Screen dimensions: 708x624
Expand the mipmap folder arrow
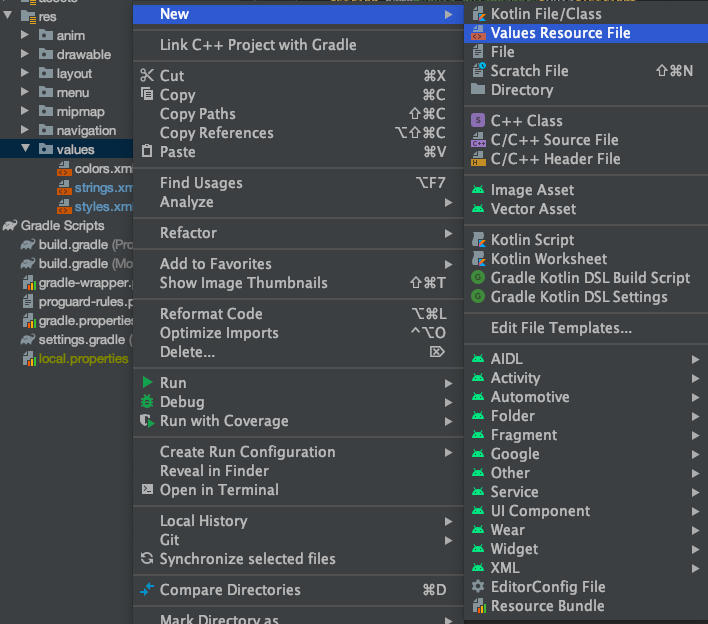click(25, 111)
